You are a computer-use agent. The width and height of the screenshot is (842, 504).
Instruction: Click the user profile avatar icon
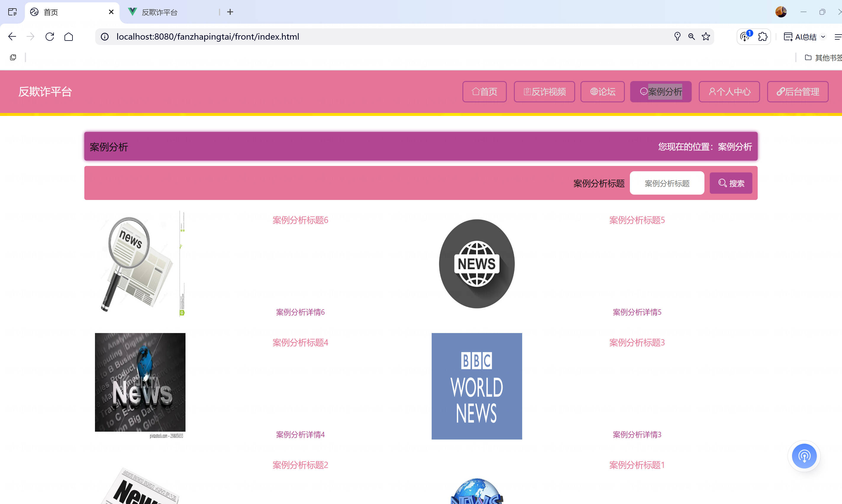pyautogui.click(x=781, y=12)
